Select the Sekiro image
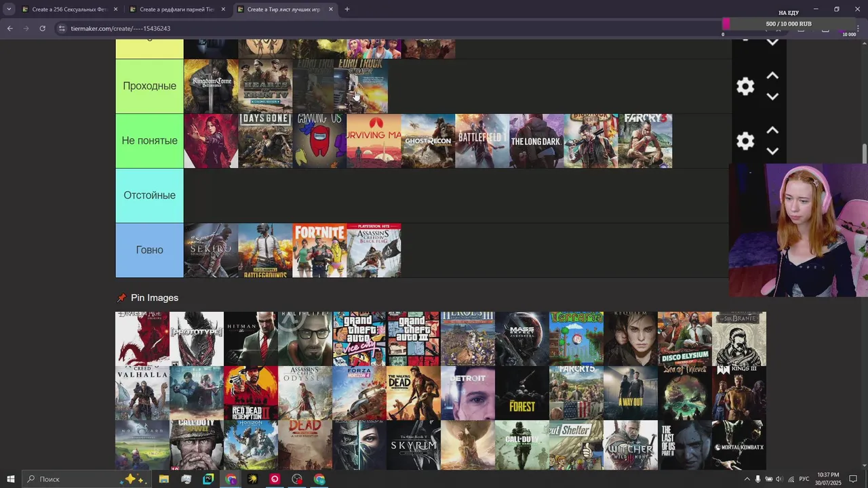Screen dimensions: 868x488 coord(211,250)
